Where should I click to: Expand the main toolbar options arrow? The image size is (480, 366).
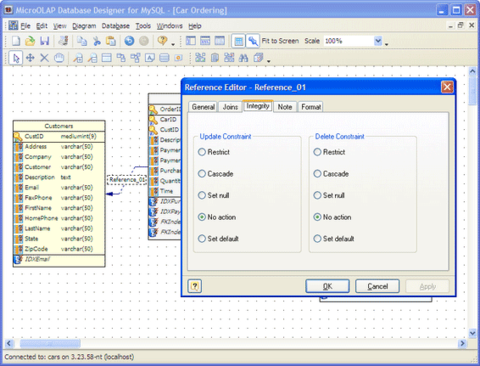[x=387, y=44]
